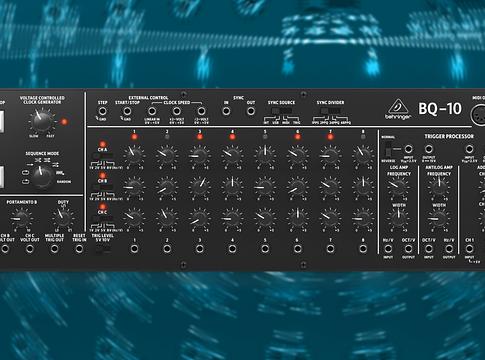Adjust CH C step 2 knob
485x360 pixels.
[167, 218]
